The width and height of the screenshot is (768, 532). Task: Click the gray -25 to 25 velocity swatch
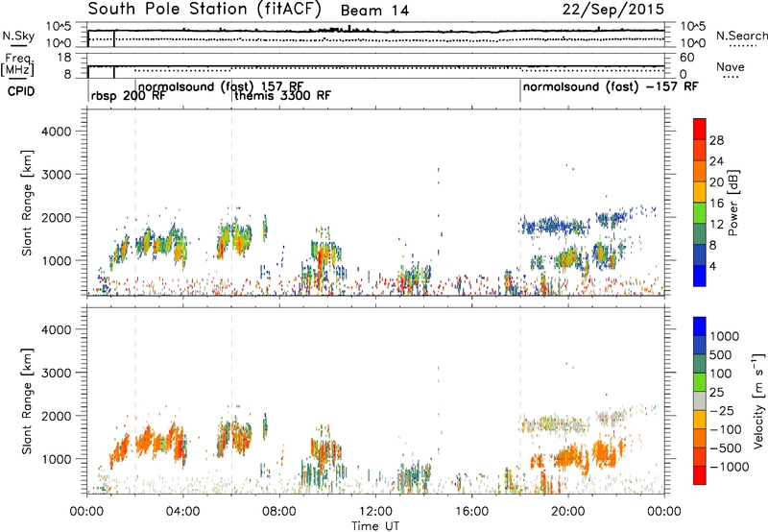[x=700, y=400]
